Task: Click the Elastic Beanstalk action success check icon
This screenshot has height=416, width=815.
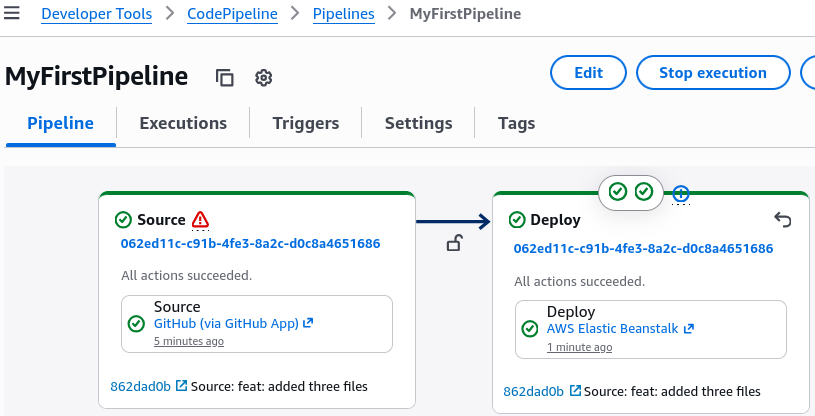Action: (530, 329)
